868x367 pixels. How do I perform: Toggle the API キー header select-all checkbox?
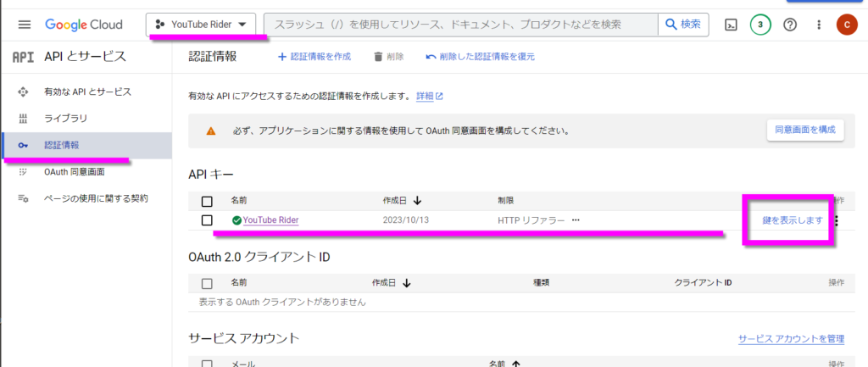point(207,201)
